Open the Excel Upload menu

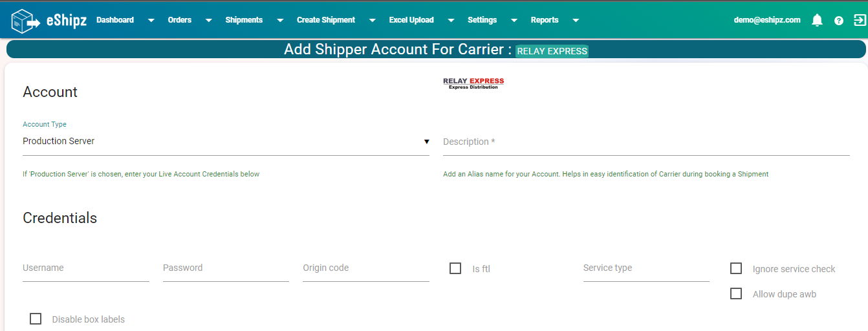click(411, 20)
